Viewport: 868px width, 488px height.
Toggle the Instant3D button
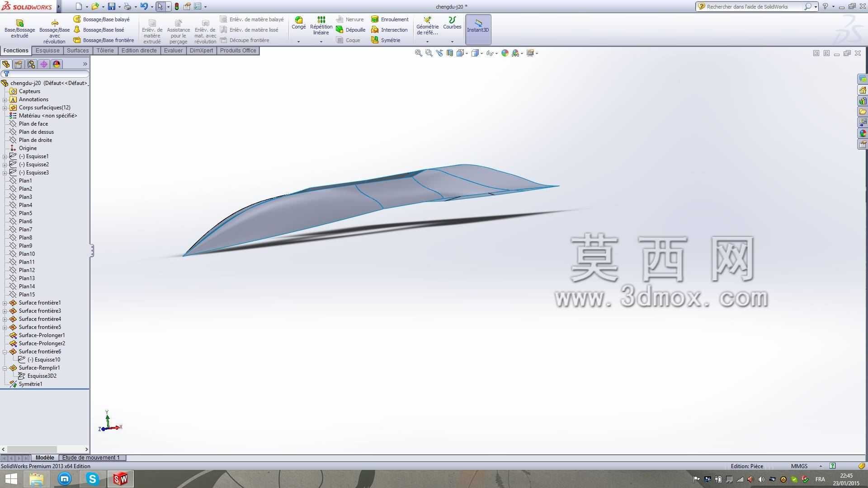click(x=478, y=29)
